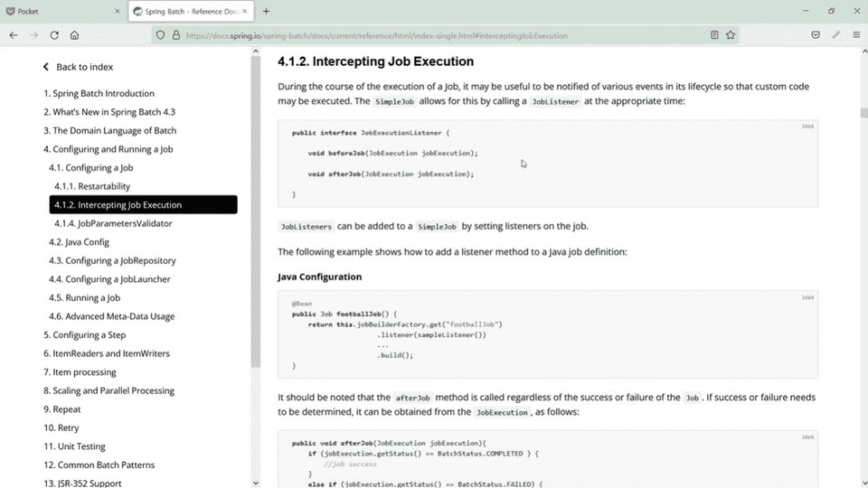
Task: Open the browser home page
Action: click(74, 35)
